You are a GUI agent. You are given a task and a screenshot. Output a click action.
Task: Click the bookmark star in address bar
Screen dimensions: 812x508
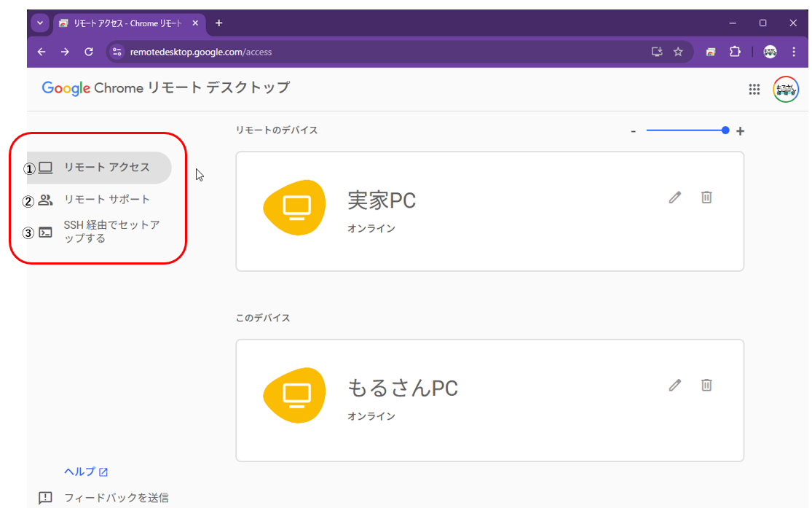coord(678,52)
